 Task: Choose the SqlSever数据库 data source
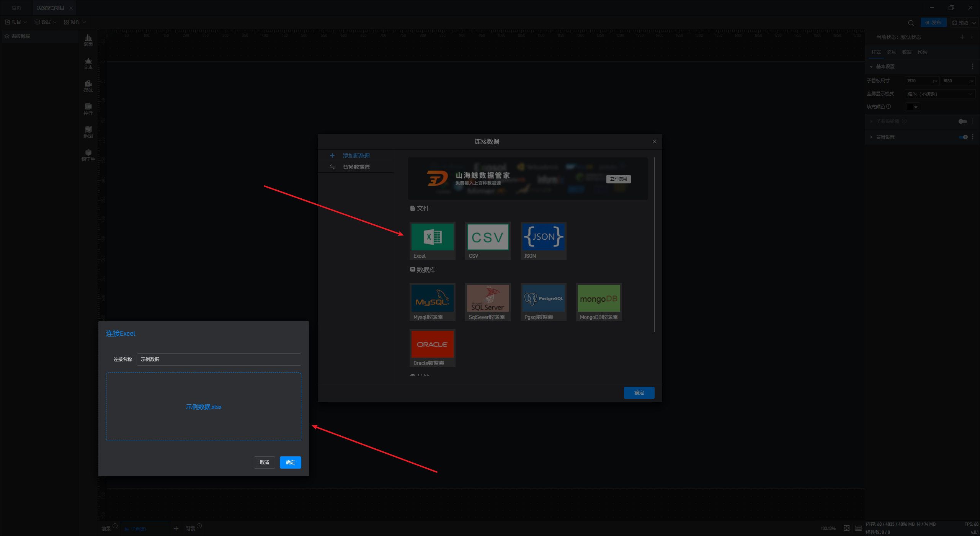pyautogui.click(x=488, y=302)
